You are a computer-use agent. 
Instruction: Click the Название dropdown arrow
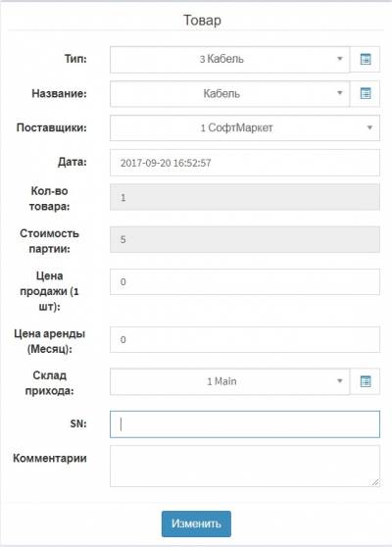point(340,93)
